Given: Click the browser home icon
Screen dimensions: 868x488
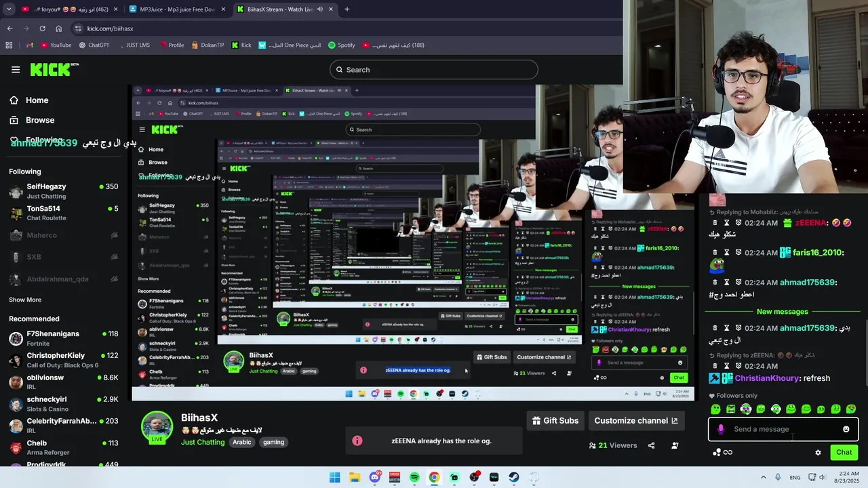Looking at the screenshot, I should point(59,28).
